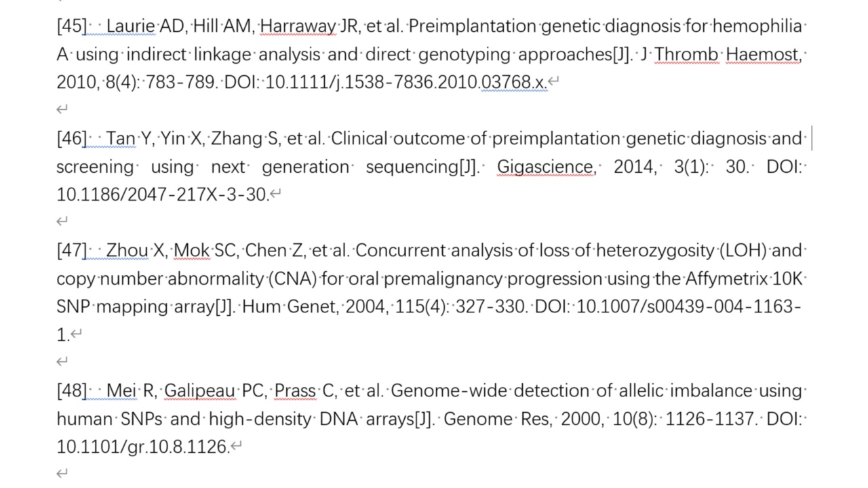Click the underlined author name Prass
Screen dimensions: 868x488
pyautogui.click(x=295, y=391)
